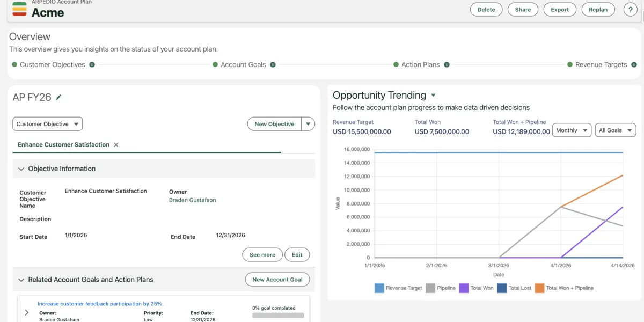Close the Enhance Customer Satisfaction tab
Viewport: 644px width, 322px height.
pos(116,144)
